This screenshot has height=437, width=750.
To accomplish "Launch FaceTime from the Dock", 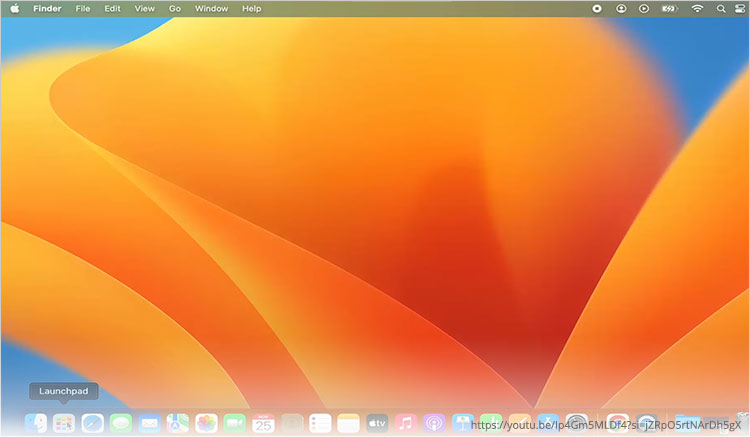I will (x=234, y=423).
